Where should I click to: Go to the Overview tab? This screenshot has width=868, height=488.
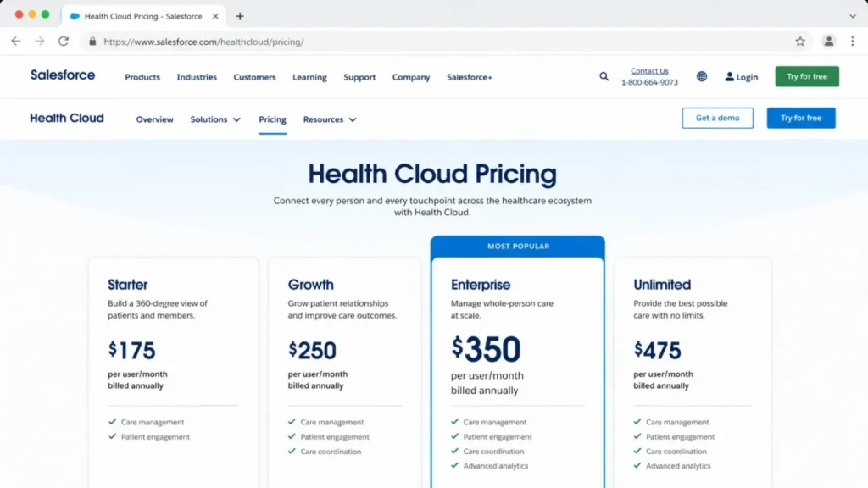[x=154, y=119]
